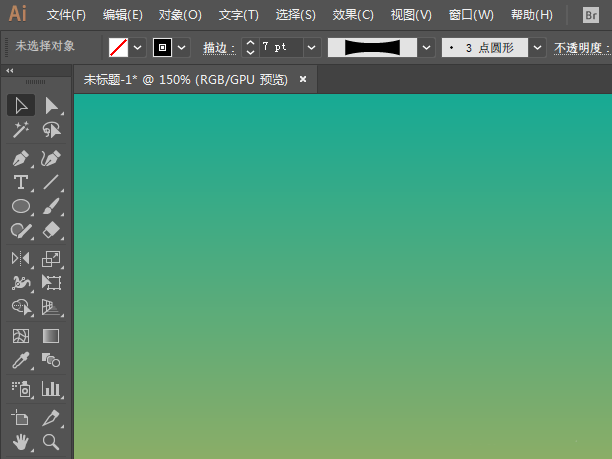The height and width of the screenshot is (459, 612).
Task: Open the 帮助(H) menu
Action: pos(532,15)
